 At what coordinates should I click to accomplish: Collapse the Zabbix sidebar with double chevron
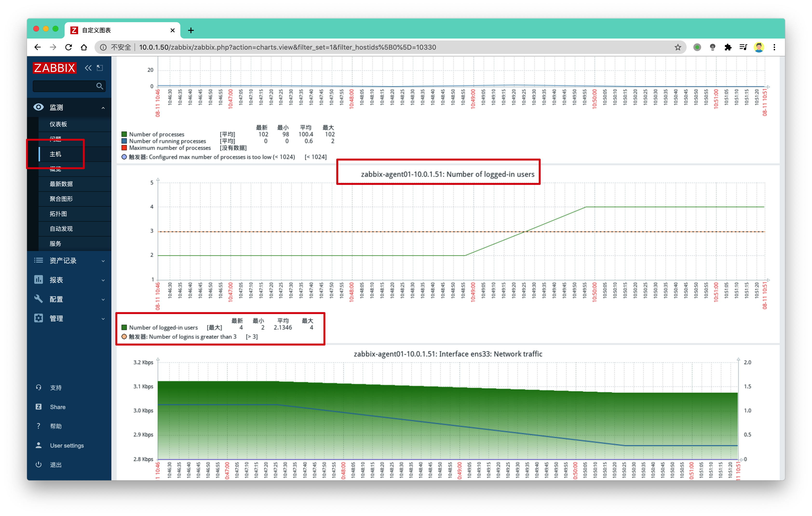(88, 68)
